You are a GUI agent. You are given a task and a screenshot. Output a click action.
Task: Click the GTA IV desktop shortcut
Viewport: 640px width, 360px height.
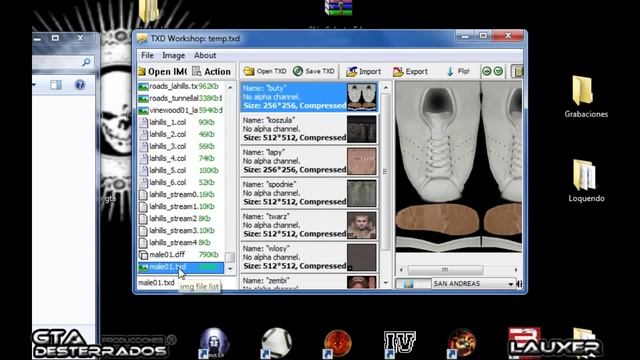pos(399,343)
